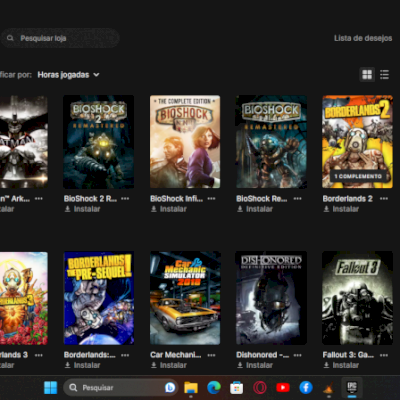
Task: Open the Borderlands 2 cover
Action: tap(357, 142)
